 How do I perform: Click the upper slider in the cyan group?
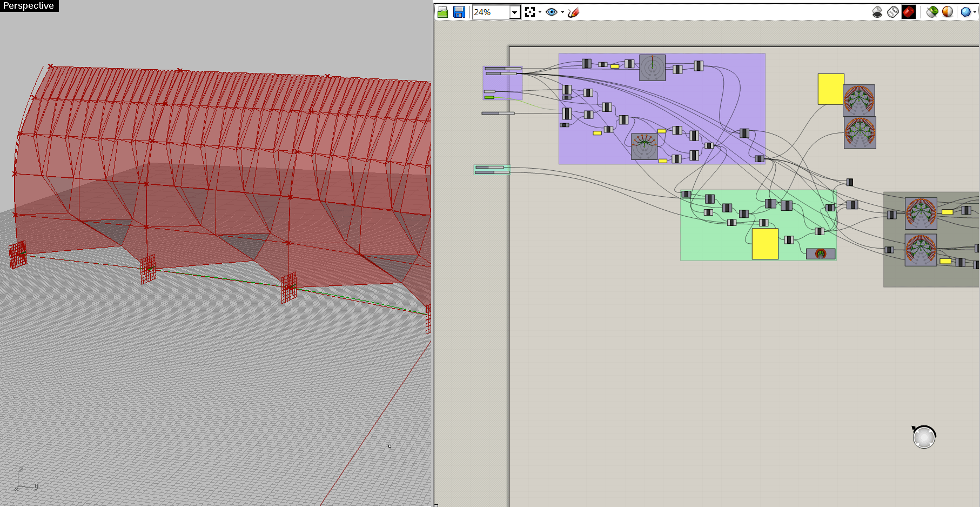489,168
